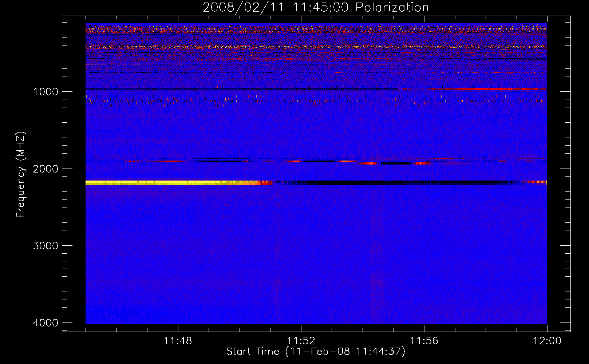Select the '1000' frequency axis label
The image size is (589, 364).
pyautogui.click(x=46, y=92)
